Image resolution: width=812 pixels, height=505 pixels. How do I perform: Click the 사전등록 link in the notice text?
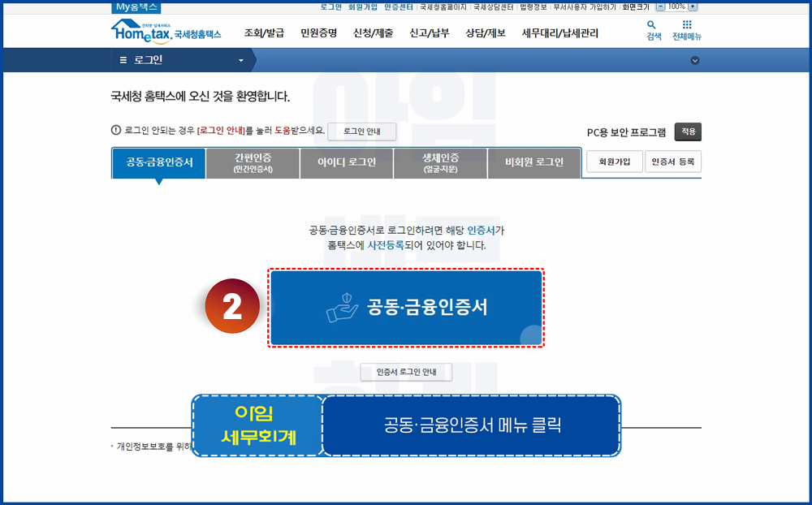tap(386, 245)
